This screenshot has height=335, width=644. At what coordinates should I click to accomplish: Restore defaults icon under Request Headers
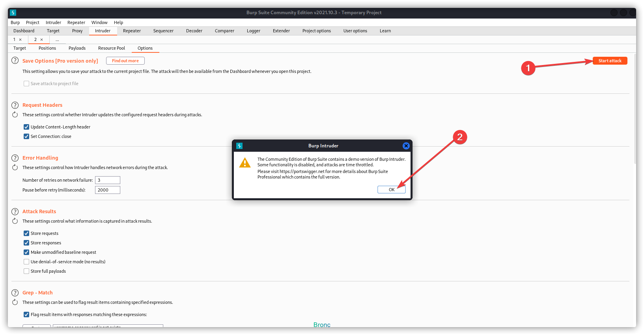tap(15, 115)
